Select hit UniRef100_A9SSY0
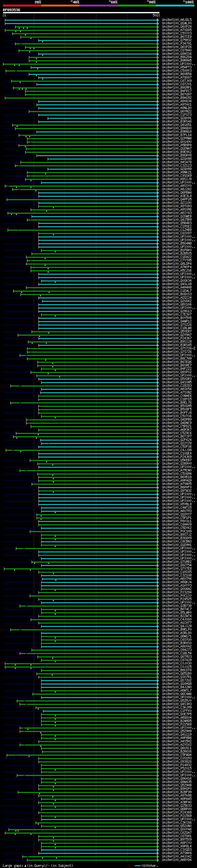Image resolution: width=197 pixels, height=868 pixels. [x=177, y=186]
